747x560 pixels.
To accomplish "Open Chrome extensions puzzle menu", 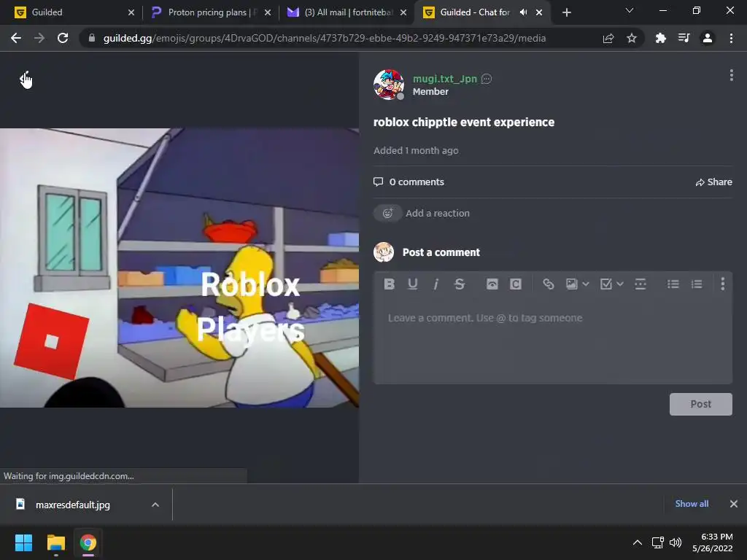I will 661,38.
